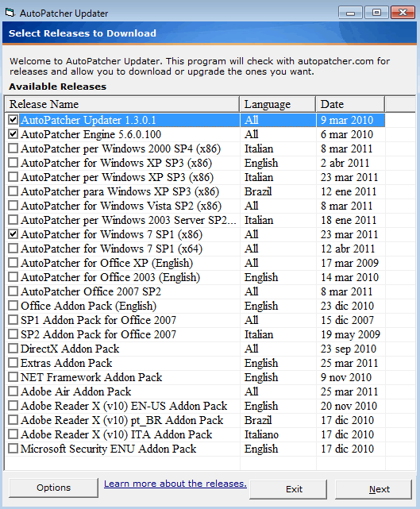The image size is (420, 509).
Task: Select Office Addon Pack (English) row name
Action: (x=89, y=306)
